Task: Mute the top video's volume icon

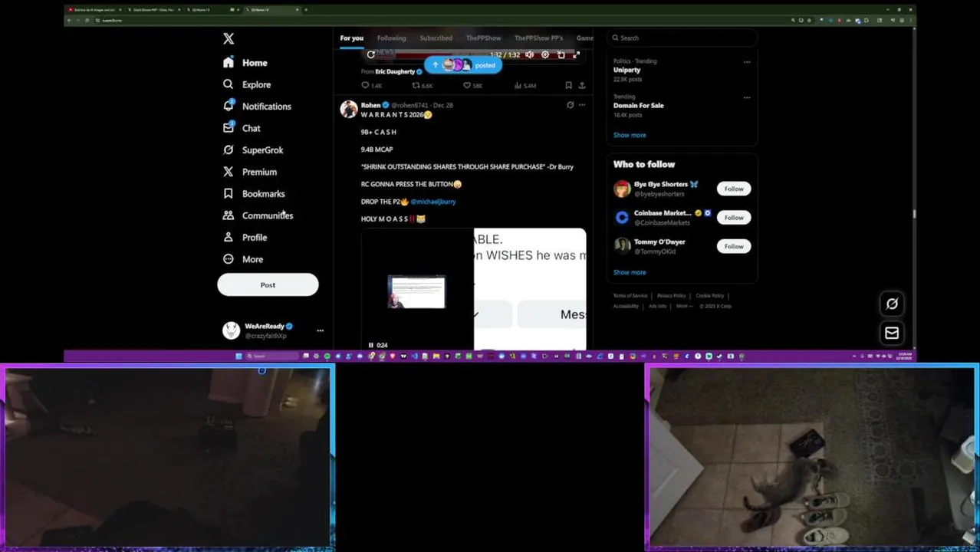Action: click(529, 54)
